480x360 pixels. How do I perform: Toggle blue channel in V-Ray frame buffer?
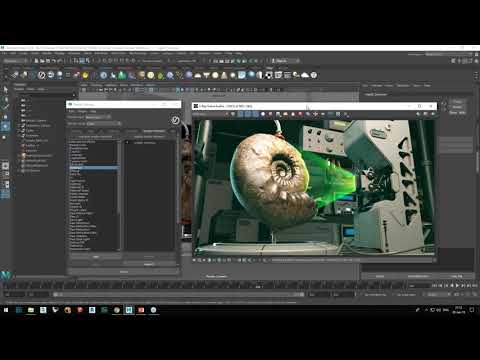point(255,114)
